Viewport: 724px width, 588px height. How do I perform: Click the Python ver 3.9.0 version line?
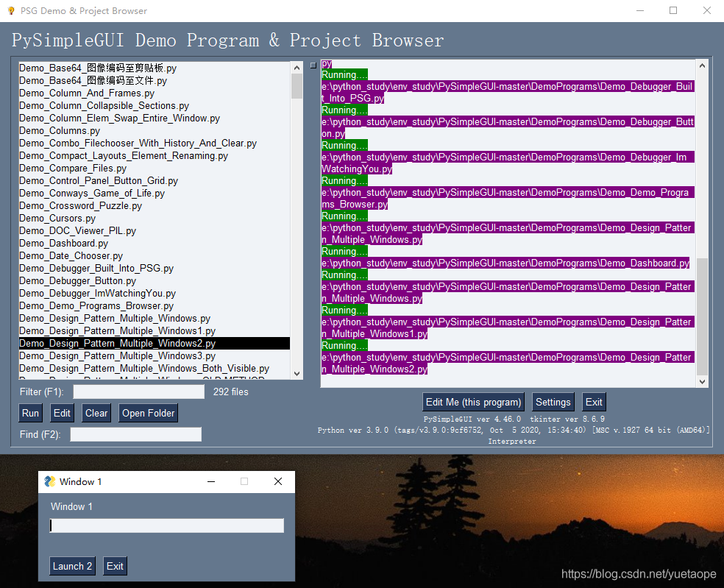pos(514,430)
